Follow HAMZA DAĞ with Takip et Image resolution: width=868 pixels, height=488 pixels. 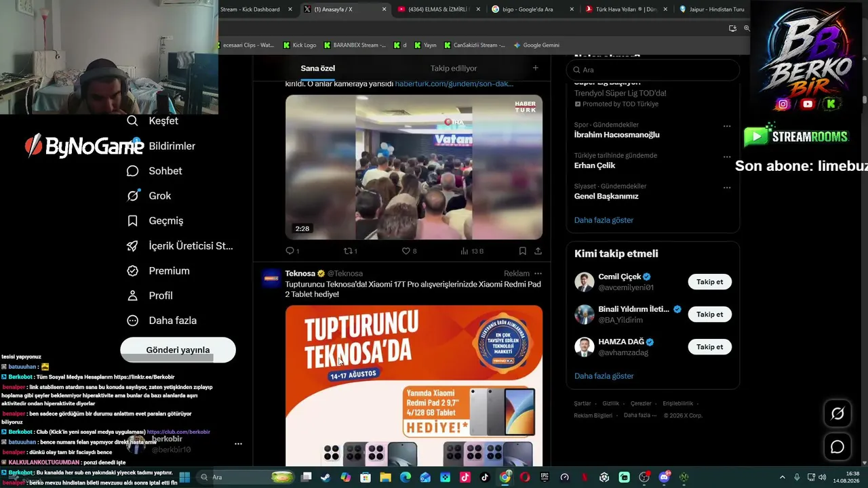coord(709,347)
